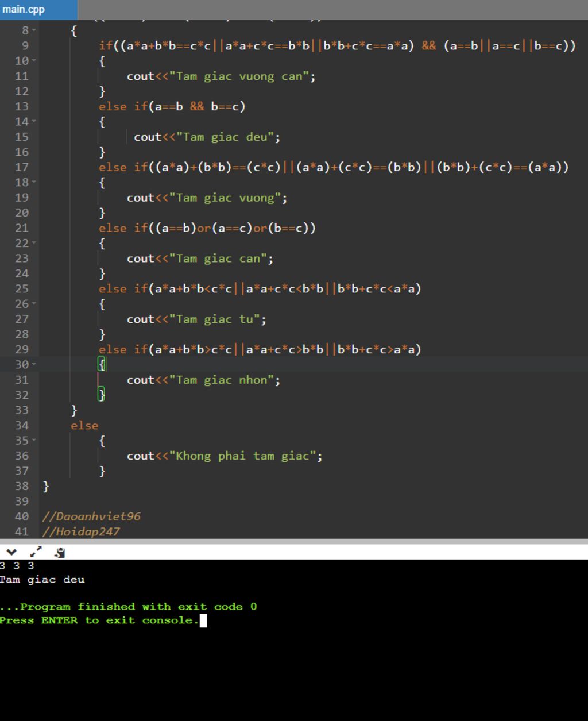Switch to the main.cpp tab

pos(24,9)
